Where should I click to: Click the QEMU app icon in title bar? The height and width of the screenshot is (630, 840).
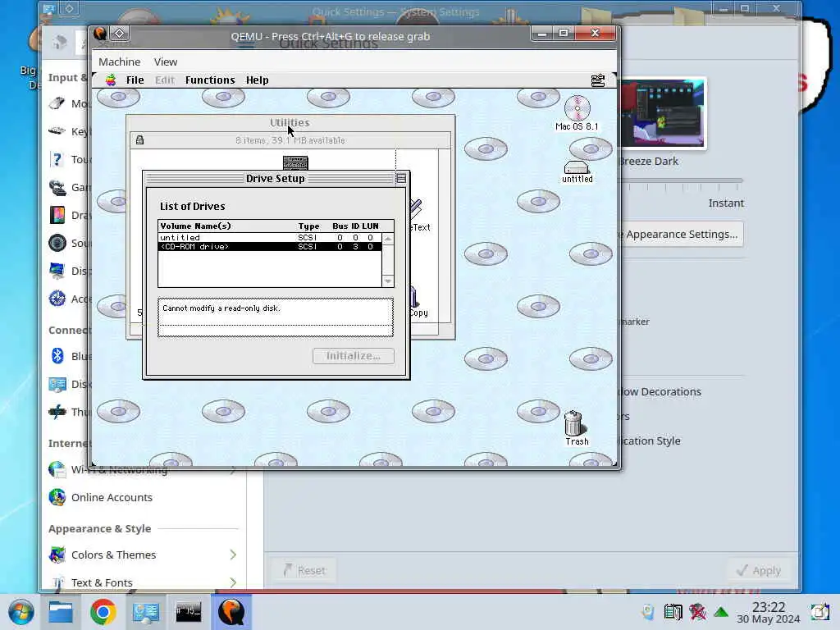click(x=100, y=33)
